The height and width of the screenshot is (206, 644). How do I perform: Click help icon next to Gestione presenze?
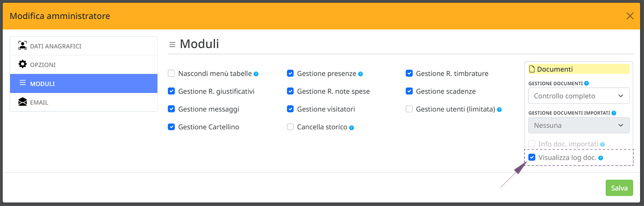[x=360, y=74]
